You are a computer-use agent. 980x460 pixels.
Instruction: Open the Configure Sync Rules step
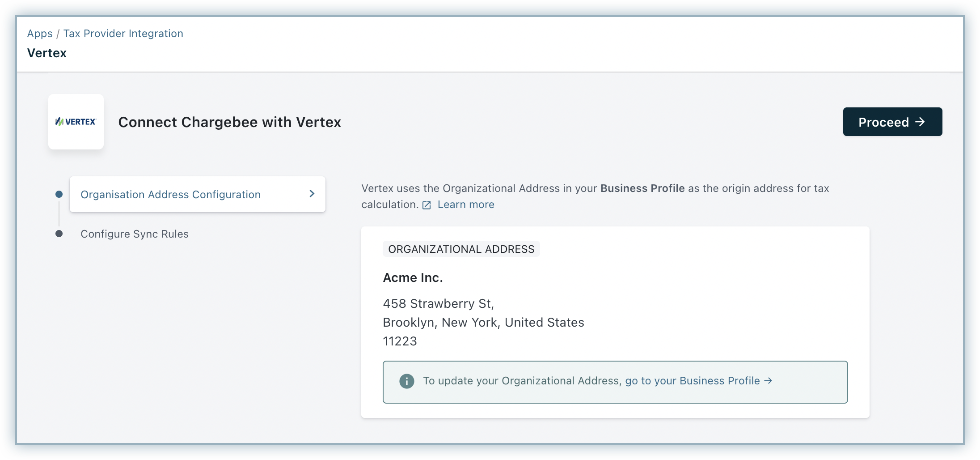(134, 234)
